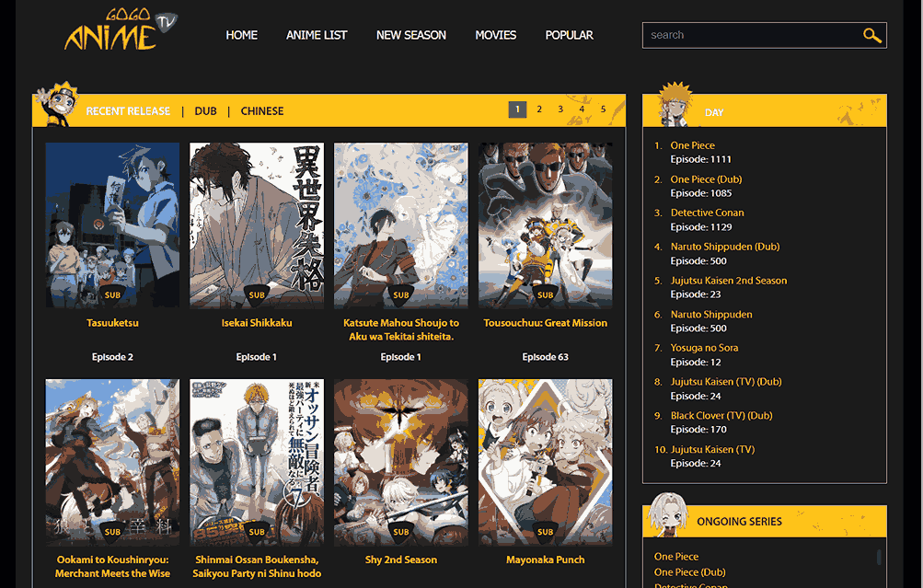Click the SUB badge on Tasuuketsu poster
Screen dimensions: 923x588
[x=112, y=295]
